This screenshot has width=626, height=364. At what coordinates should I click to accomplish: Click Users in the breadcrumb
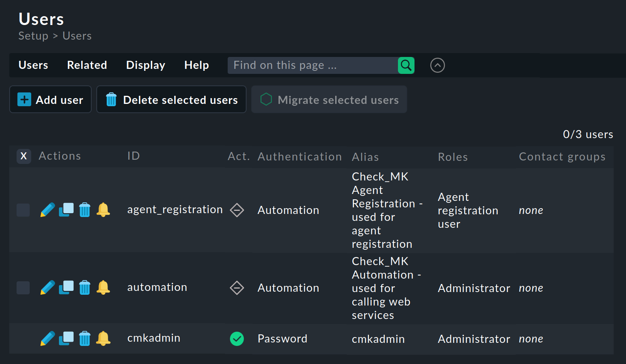pyautogui.click(x=77, y=36)
